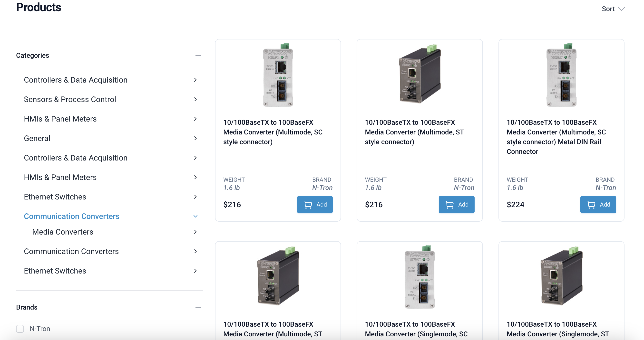Open the first HMIs & Panel Meters category
This screenshot has height=340, width=644.
tap(60, 119)
